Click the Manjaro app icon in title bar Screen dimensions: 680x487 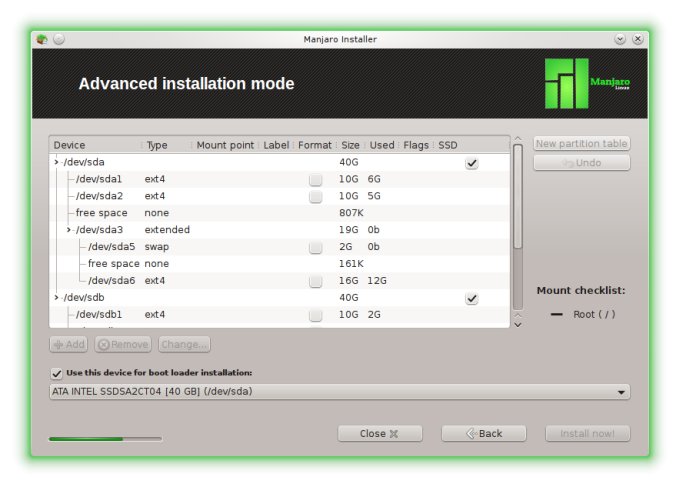click(41, 39)
